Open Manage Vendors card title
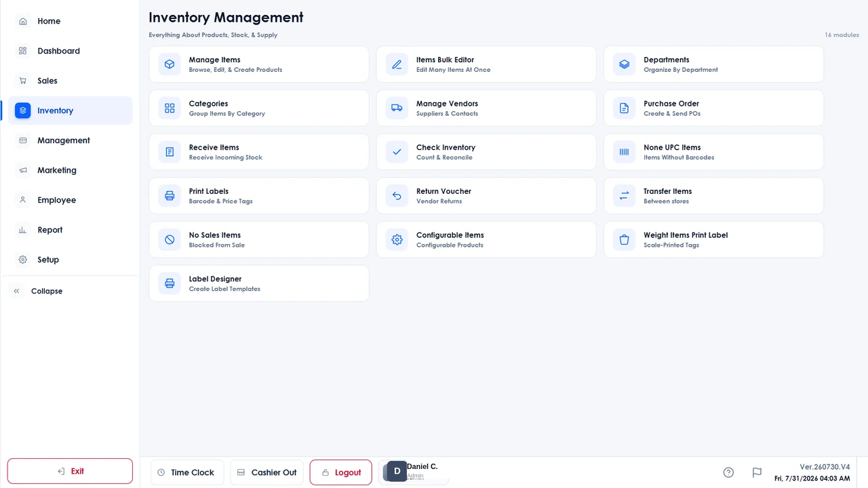This screenshot has height=488, width=868. [x=447, y=104]
